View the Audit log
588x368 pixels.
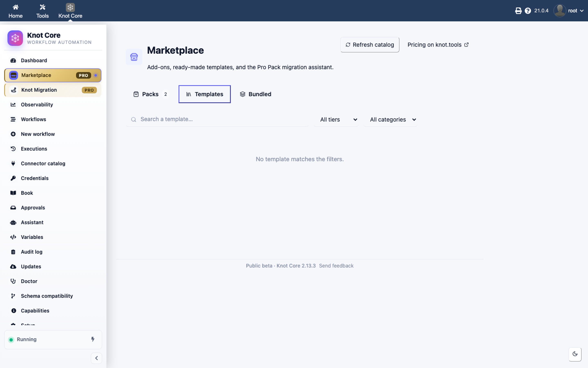(53, 252)
